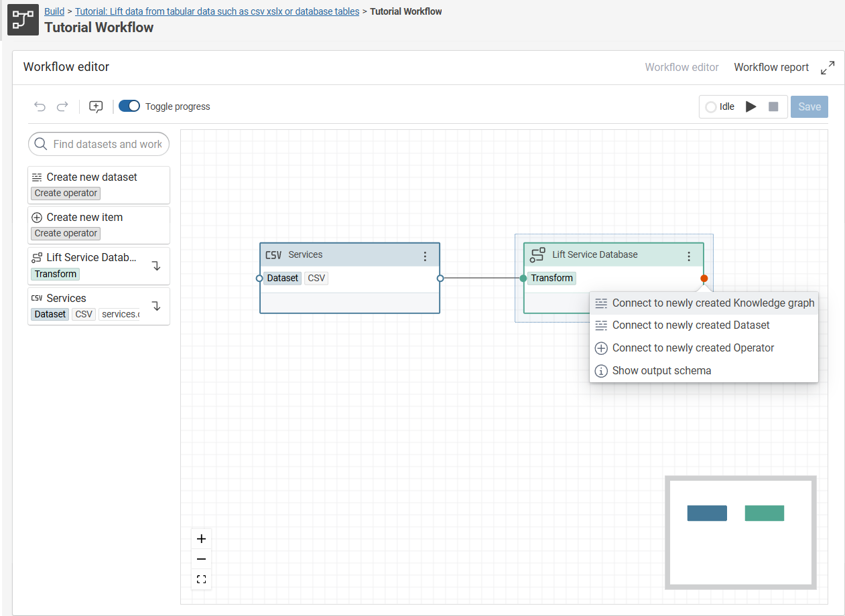Screen dimensions: 845x616
Task: Fit view to canvas icon
Action: coord(202,580)
